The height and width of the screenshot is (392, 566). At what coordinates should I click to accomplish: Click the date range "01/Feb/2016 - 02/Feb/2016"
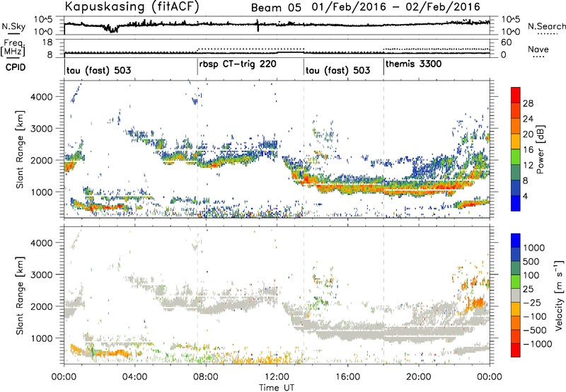(x=396, y=7)
